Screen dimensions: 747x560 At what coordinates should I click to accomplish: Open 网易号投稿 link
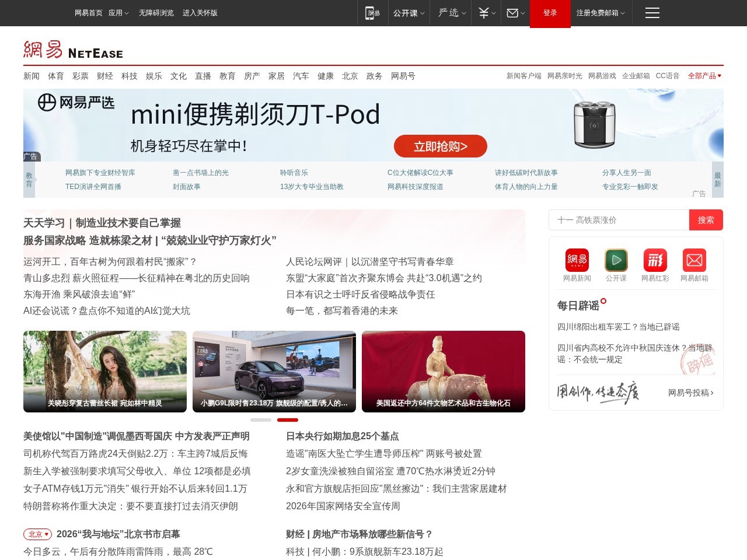click(x=691, y=393)
